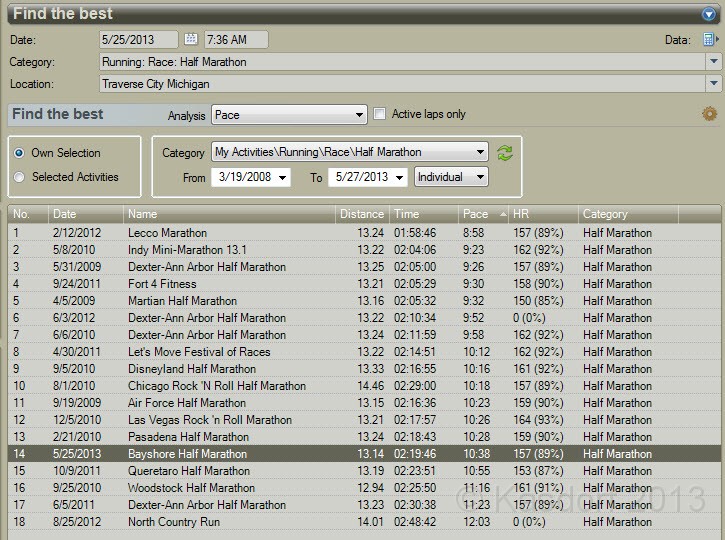Viewport: 725px width, 540px height.
Task: Open the Individual grouping dropdown
Action: point(481,177)
